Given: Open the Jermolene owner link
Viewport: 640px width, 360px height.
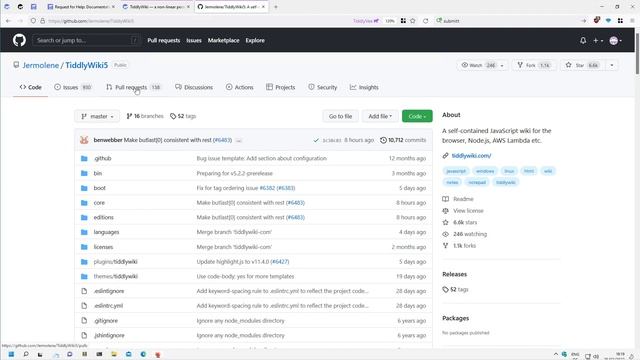Looking at the screenshot, I should click(40, 65).
